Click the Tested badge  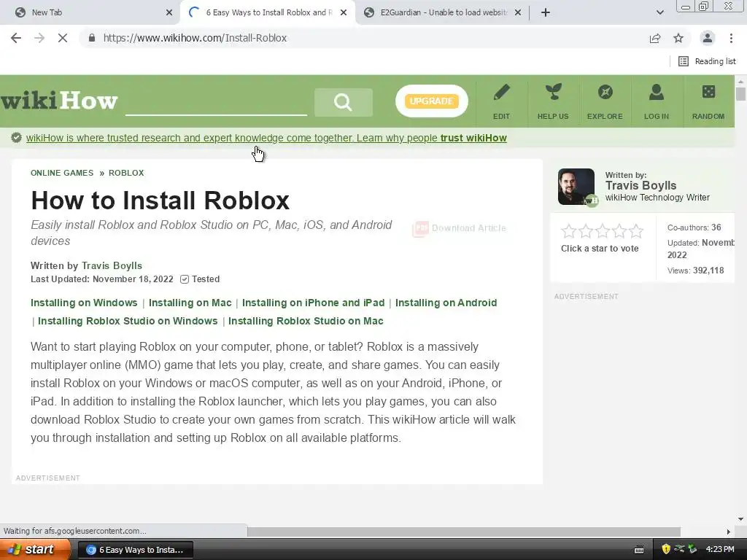pyautogui.click(x=200, y=279)
